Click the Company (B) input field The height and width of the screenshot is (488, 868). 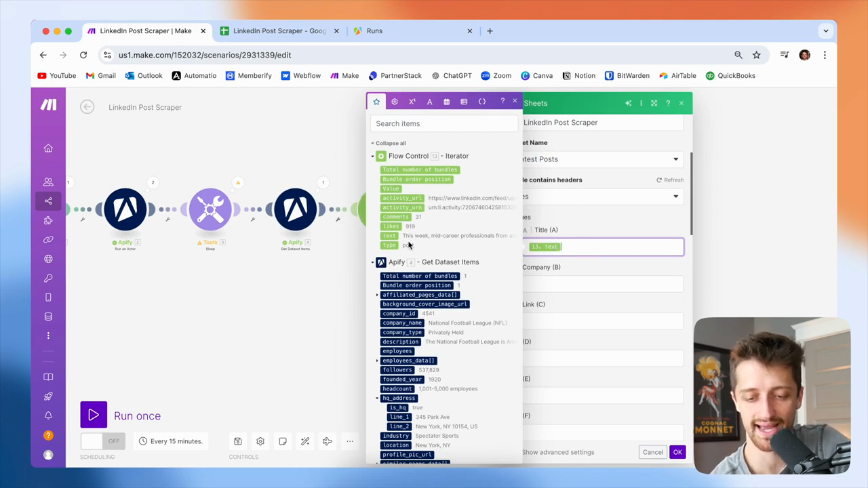pyautogui.click(x=603, y=284)
